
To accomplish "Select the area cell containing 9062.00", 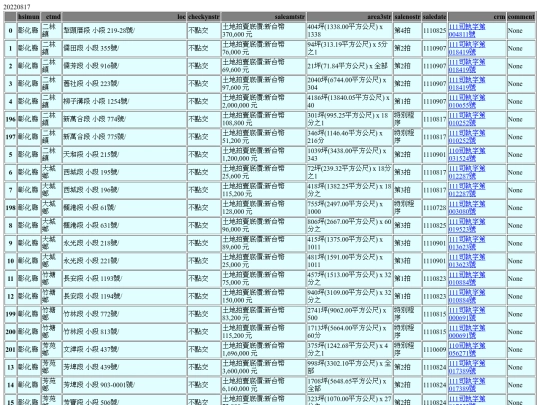I will (x=350, y=314).
